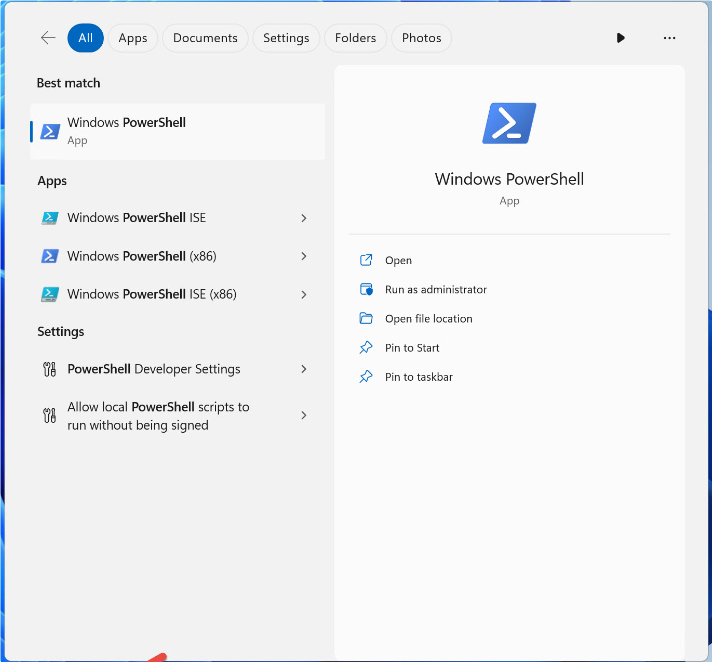The height and width of the screenshot is (662, 712).
Task: Select the All filter tab
Action: (x=85, y=38)
